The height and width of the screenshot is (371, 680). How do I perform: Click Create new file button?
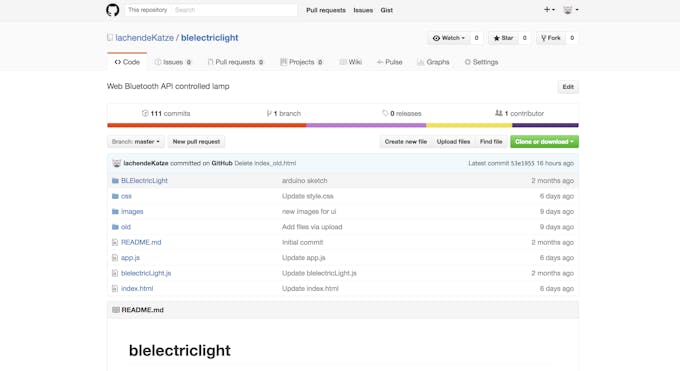[406, 141]
